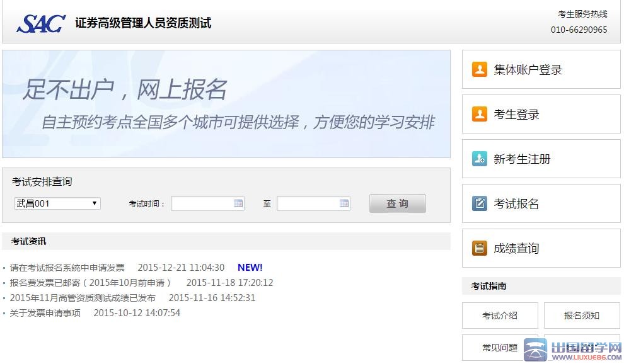Open the 成绩查询 score query icon
This screenshot has width=624, height=364.
click(480, 248)
